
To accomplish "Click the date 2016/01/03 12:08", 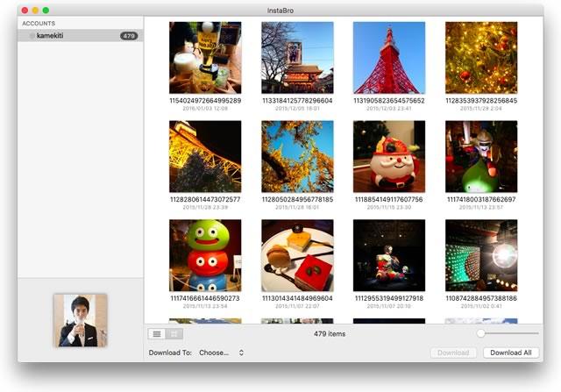I will pos(205,108).
